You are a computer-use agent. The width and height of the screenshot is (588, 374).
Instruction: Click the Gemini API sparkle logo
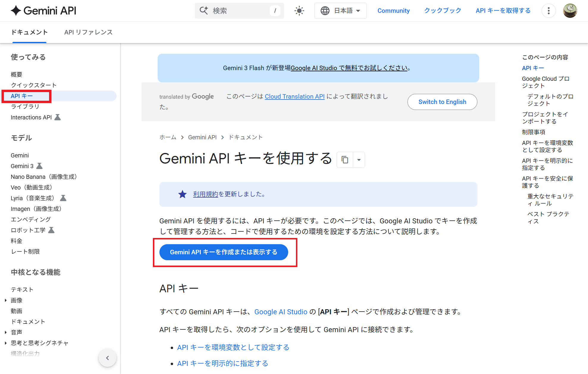16,11
